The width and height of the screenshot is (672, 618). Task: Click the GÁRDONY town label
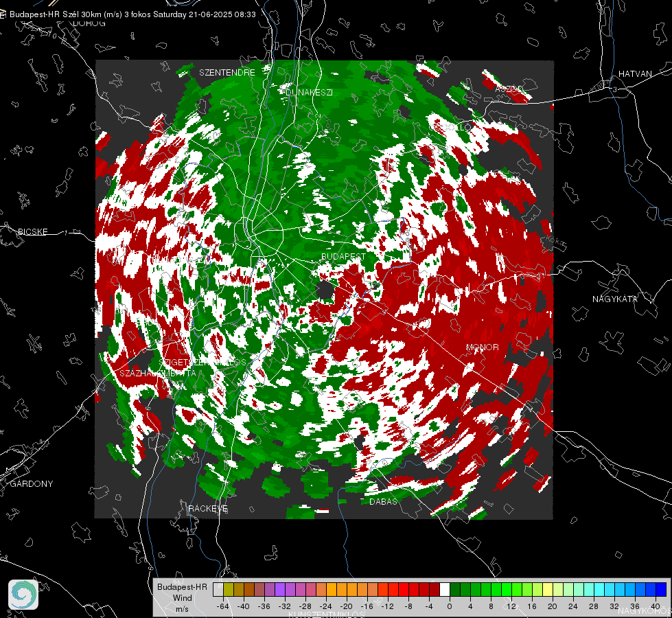[x=32, y=484]
